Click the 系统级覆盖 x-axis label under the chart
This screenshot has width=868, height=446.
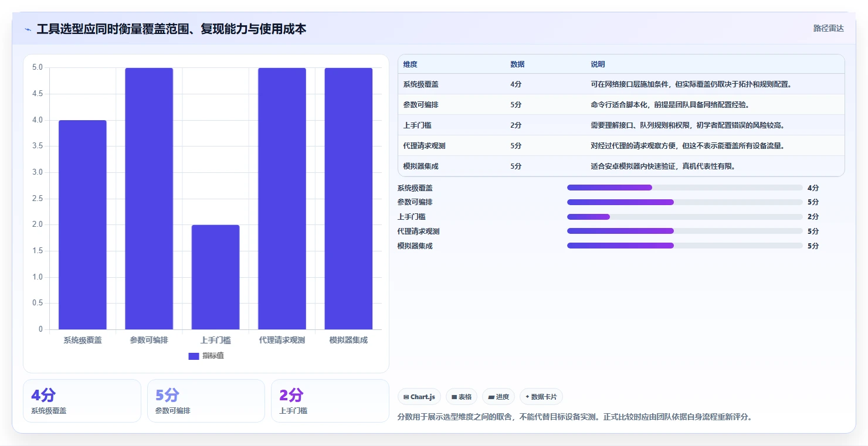click(x=83, y=340)
